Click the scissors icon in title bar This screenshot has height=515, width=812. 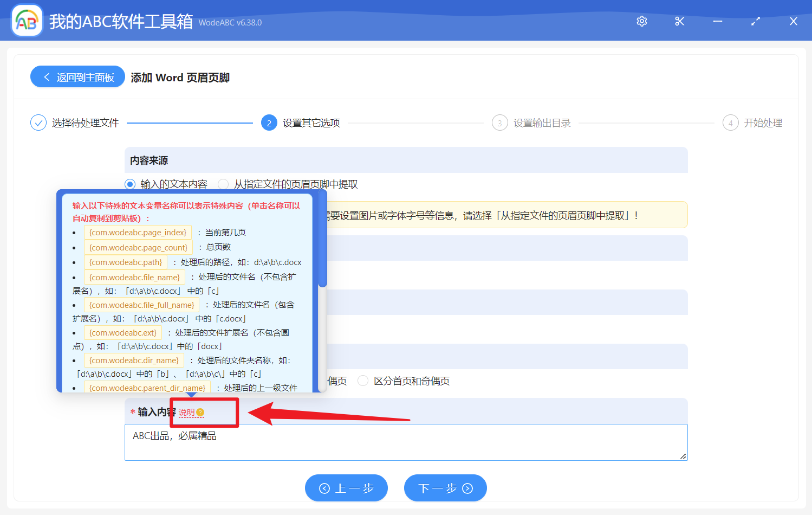pos(679,21)
